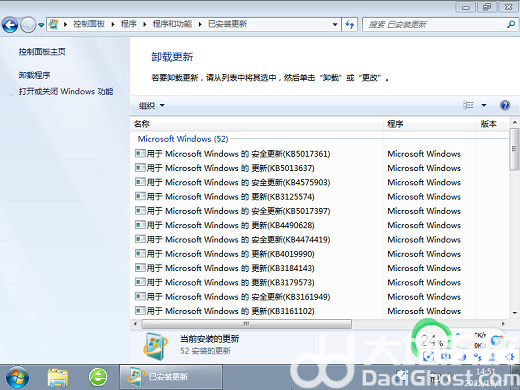520x390 pixels.
Task: Click the refresh icon beside address bar
Action: tap(350, 24)
